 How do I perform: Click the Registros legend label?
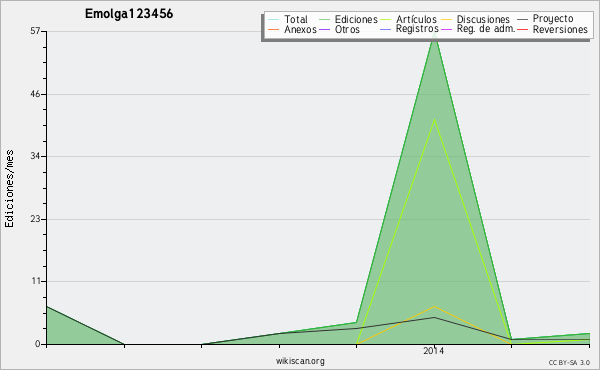pos(417,29)
